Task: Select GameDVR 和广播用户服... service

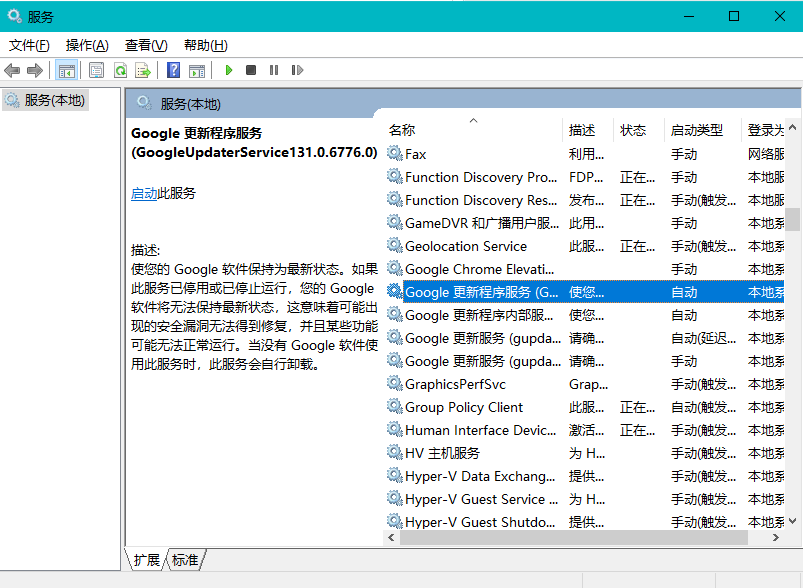Action: click(x=585, y=223)
